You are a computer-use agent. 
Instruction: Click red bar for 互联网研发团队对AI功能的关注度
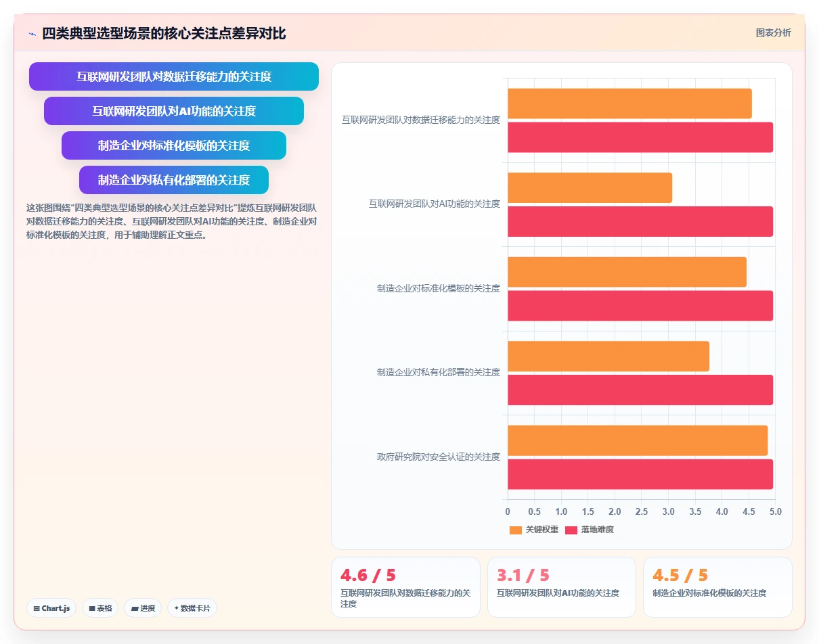pyautogui.click(x=640, y=221)
